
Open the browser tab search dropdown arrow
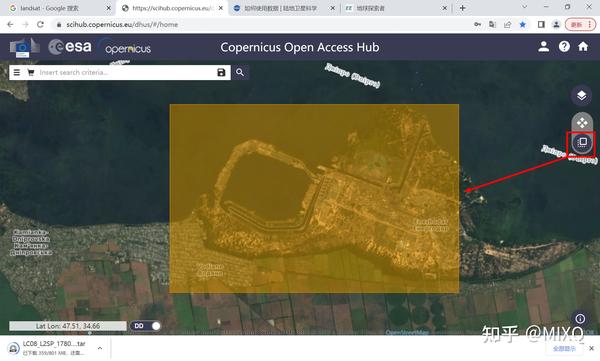point(525,7)
